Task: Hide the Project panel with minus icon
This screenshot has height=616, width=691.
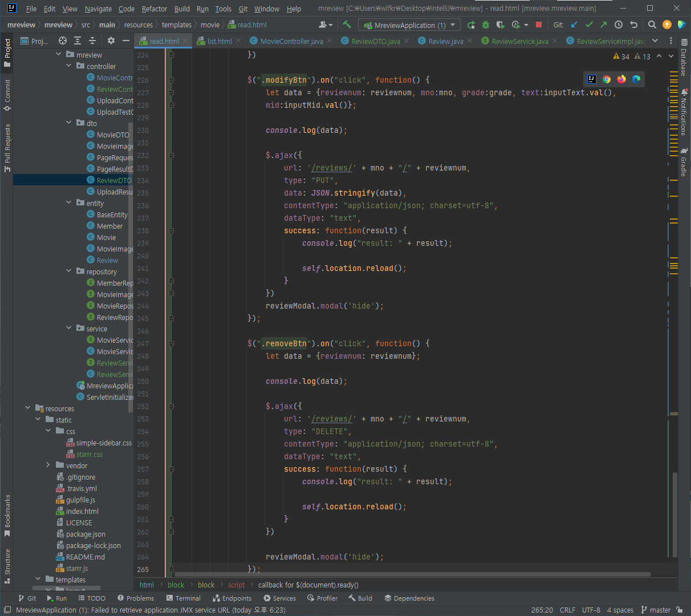Action: coord(126,40)
